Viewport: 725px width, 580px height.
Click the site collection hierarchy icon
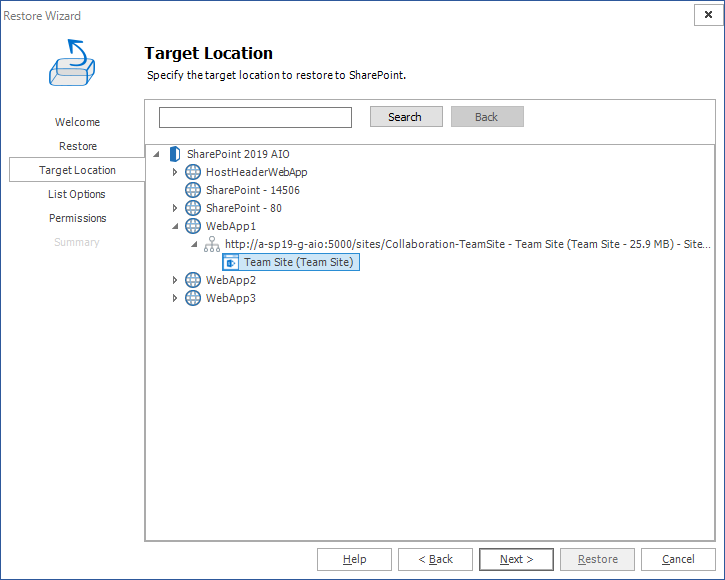tap(212, 244)
